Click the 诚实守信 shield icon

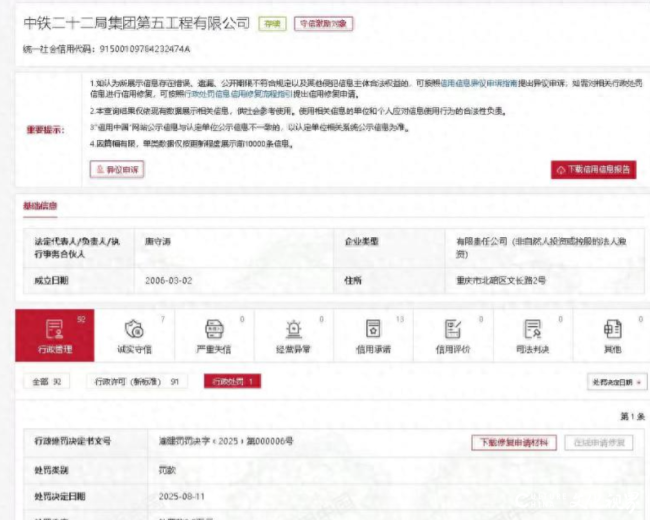point(134,329)
